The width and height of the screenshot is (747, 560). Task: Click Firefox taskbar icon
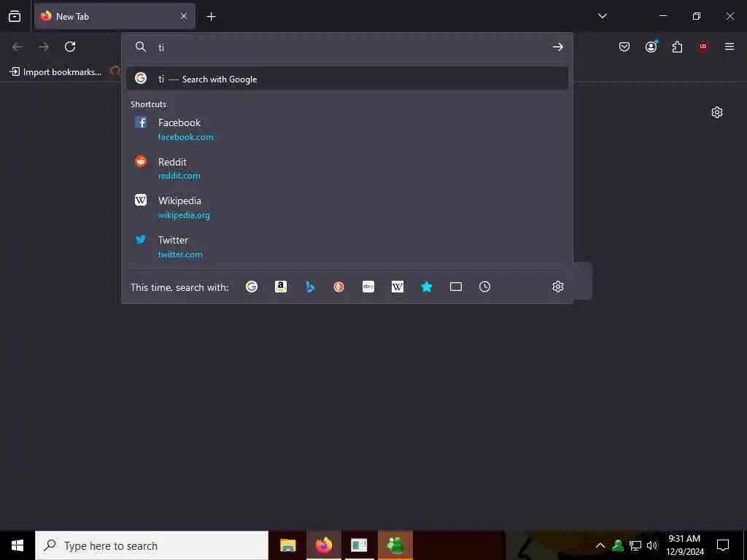click(x=323, y=545)
